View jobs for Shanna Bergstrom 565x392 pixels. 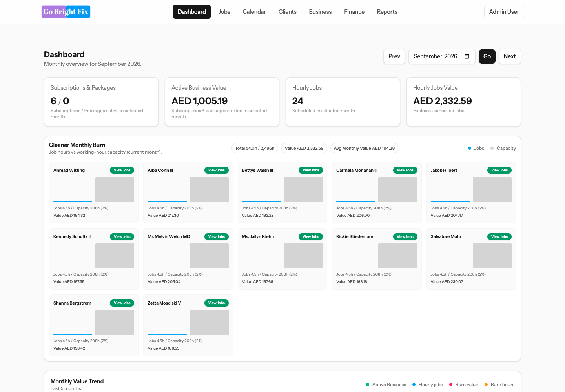pyautogui.click(x=122, y=303)
